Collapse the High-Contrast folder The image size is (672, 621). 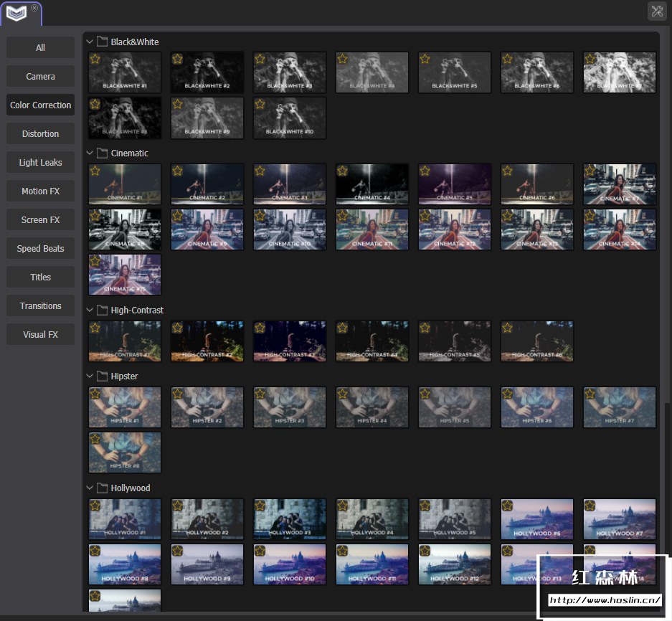coord(90,310)
